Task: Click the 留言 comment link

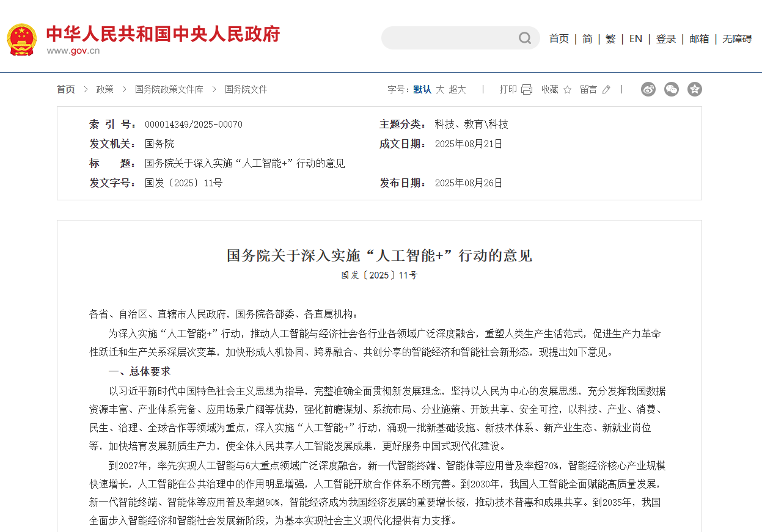Action: (x=588, y=89)
